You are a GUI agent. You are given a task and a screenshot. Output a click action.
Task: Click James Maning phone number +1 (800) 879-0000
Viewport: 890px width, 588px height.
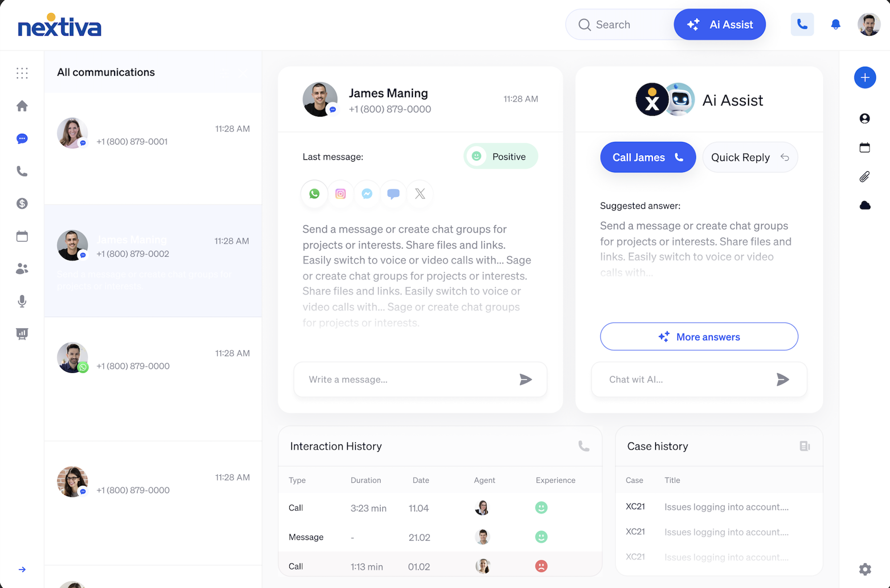pos(390,109)
